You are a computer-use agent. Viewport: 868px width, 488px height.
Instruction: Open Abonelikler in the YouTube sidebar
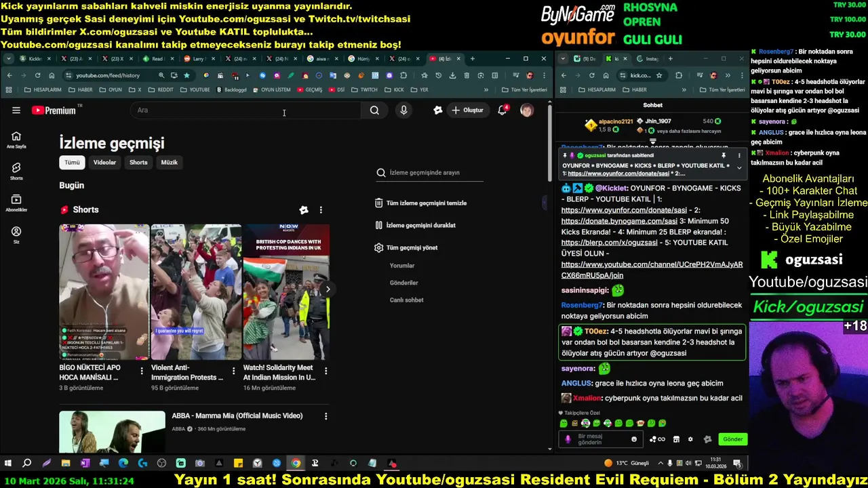16,203
